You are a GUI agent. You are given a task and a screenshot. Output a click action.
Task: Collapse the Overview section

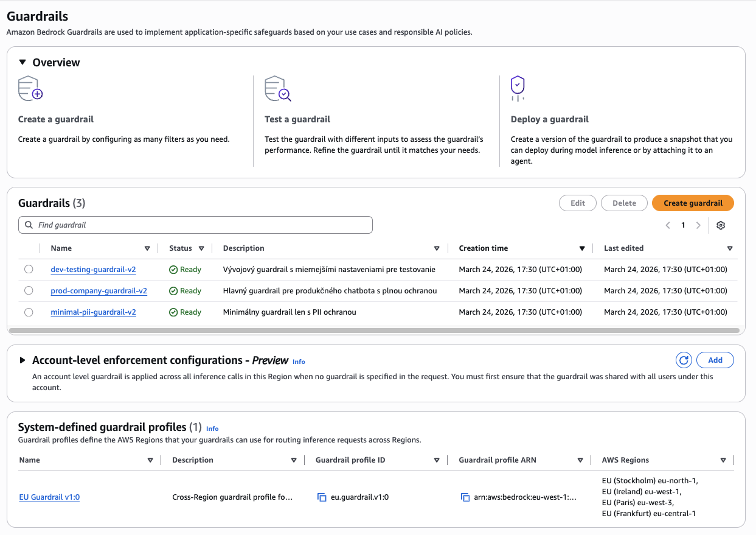click(23, 62)
